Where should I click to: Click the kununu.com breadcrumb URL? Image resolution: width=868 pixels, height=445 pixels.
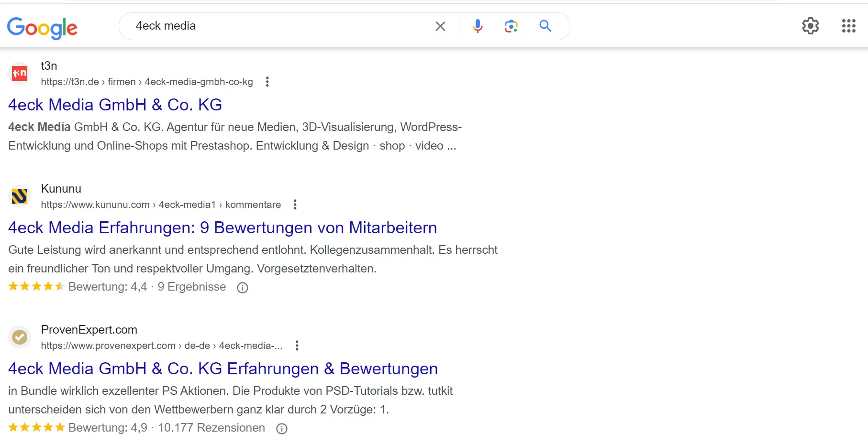point(161,205)
